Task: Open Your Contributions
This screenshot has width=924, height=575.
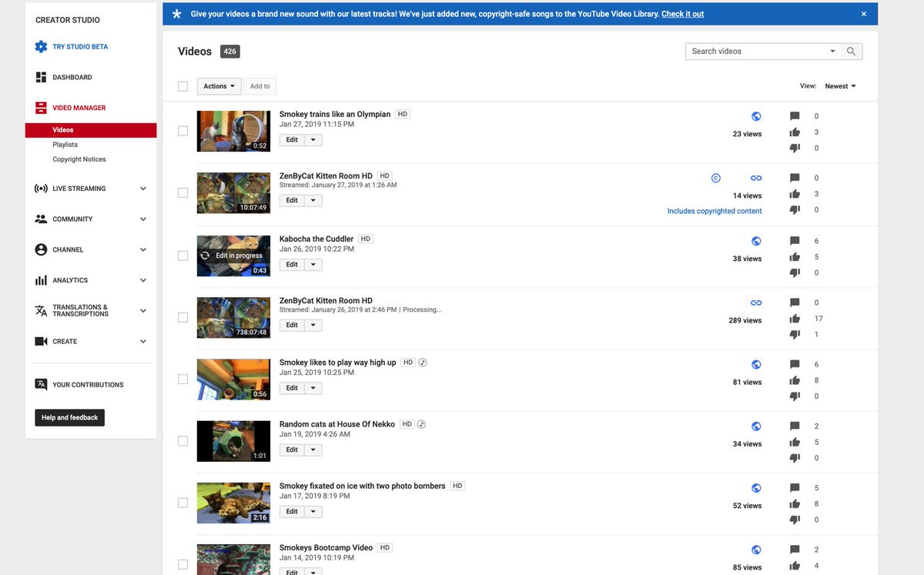Action: coord(88,385)
